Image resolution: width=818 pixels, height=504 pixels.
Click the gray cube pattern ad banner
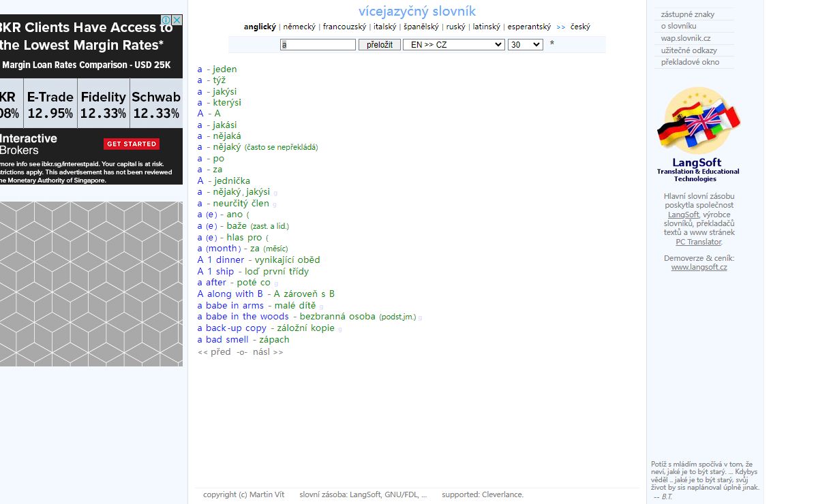coord(91,283)
